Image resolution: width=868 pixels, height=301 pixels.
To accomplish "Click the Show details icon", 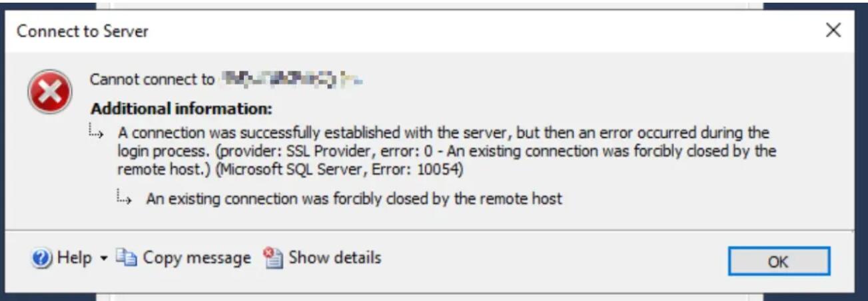I will pos(273,258).
